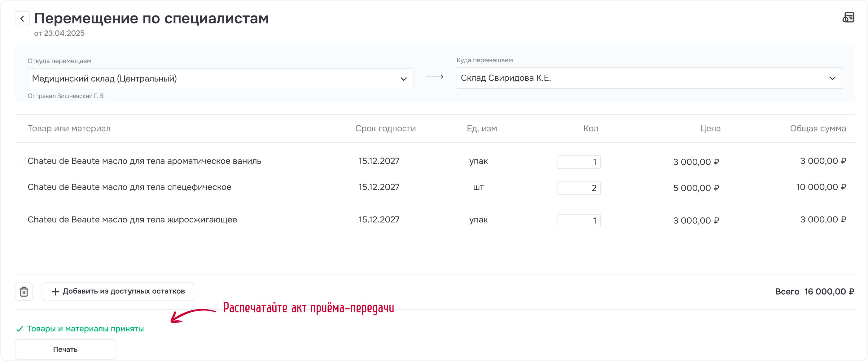Image resolution: width=868 pixels, height=361 pixels.
Task: Edit quantity field for жиросжигающее oil row
Action: pos(579,221)
